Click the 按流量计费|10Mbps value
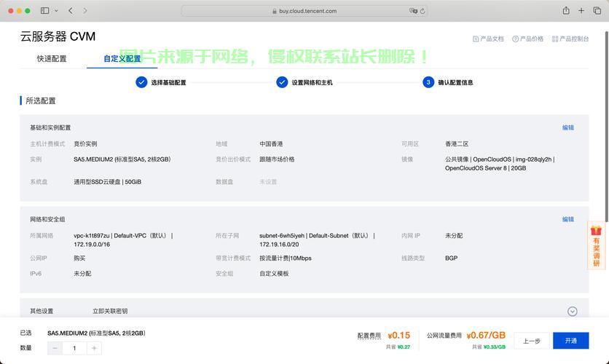Screen dimensions: 609x364 [286, 258]
